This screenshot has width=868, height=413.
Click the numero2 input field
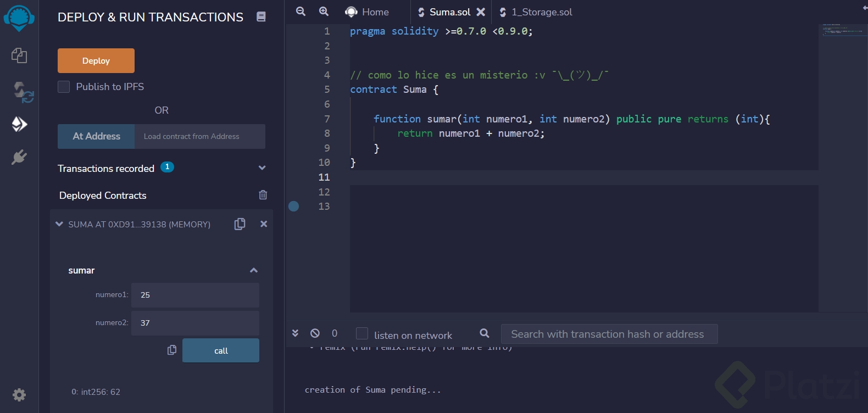pos(195,323)
